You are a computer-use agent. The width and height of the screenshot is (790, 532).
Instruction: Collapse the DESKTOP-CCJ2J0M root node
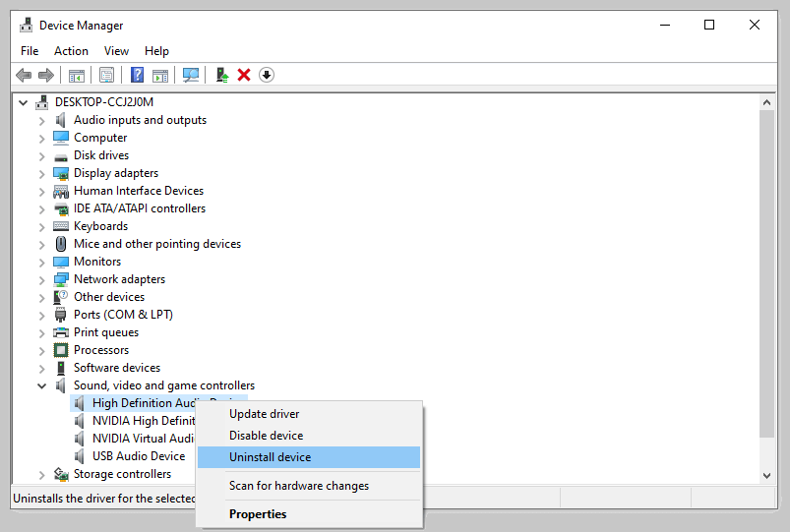(x=24, y=103)
